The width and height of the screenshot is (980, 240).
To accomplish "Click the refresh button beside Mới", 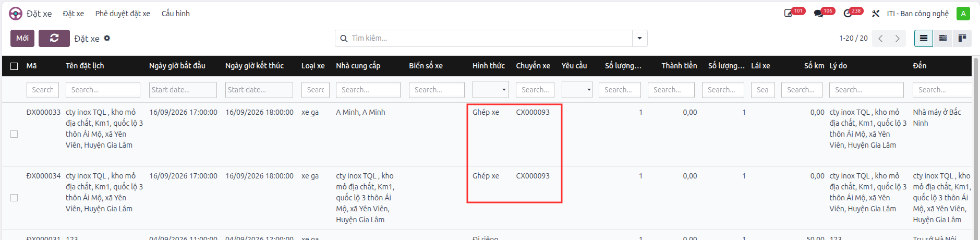I will 54,38.
